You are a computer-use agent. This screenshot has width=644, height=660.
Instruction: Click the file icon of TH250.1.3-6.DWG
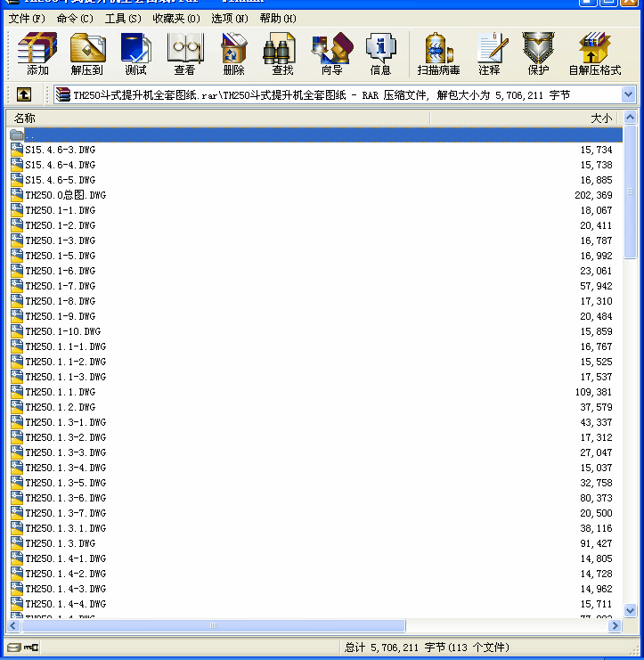pyautogui.click(x=17, y=498)
